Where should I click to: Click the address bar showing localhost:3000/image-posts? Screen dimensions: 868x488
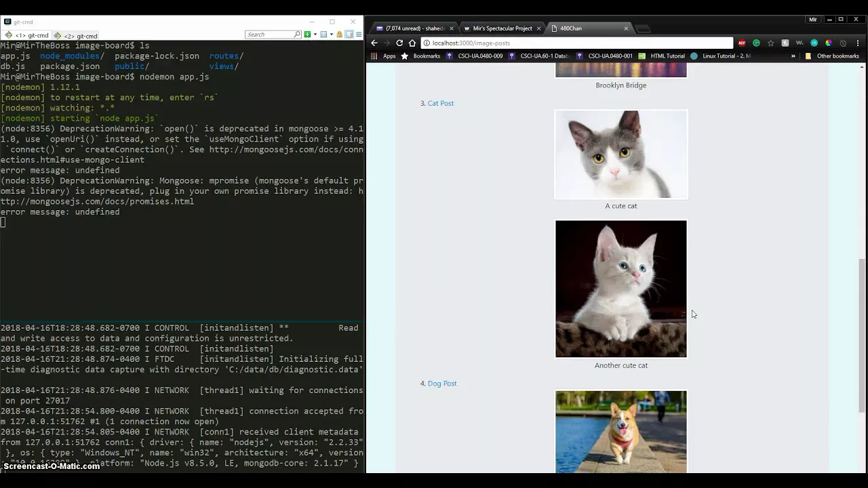pos(576,43)
